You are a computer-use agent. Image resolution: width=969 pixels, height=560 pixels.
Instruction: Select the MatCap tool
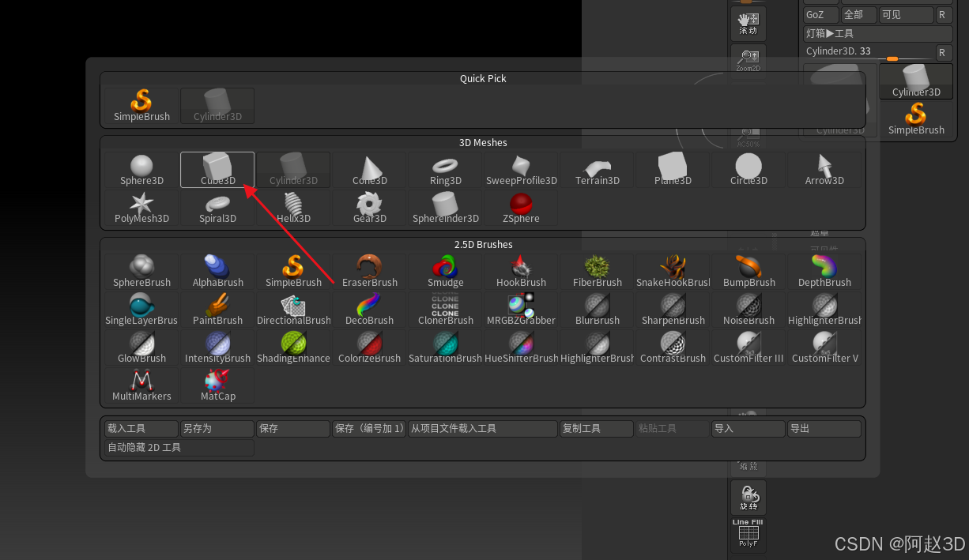pyautogui.click(x=217, y=385)
